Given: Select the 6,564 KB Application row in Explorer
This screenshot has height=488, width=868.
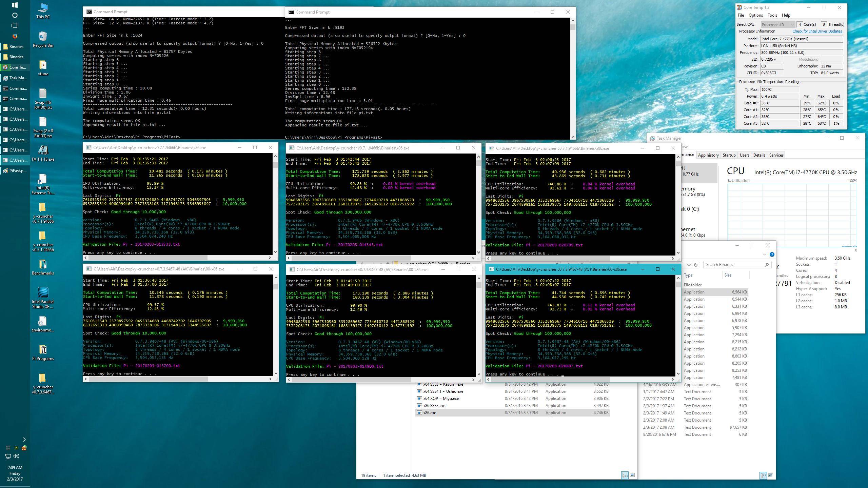Looking at the screenshot, I should pyautogui.click(x=715, y=292).
